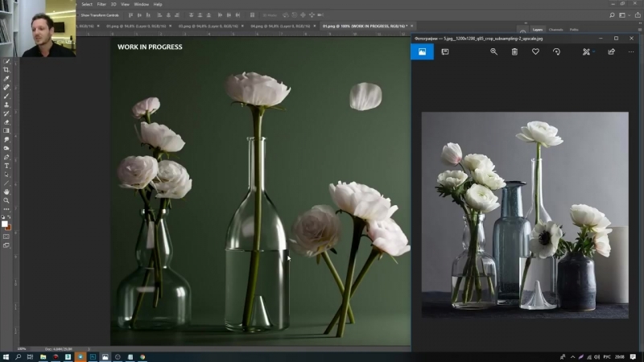644x362 pixels.
Task: Show hidden system tray icons
Action: 573,356
